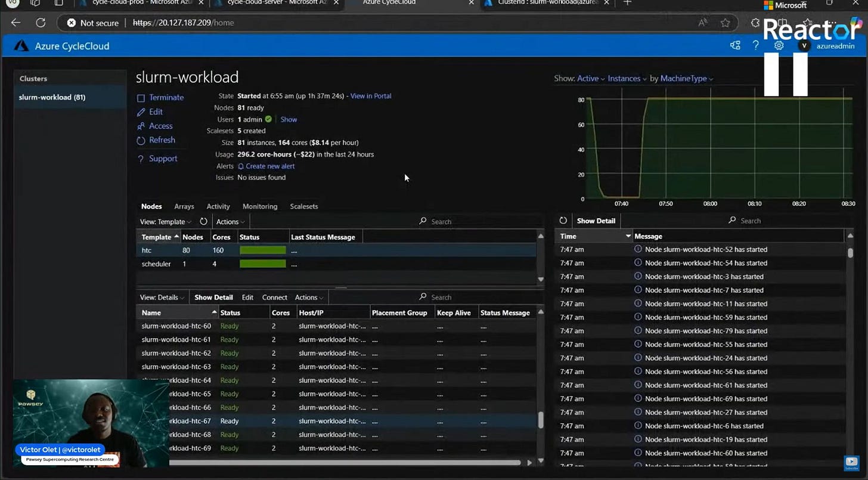Click Edit in the node list toolbar
This screenshot has height=480, width=868.
click(247, 298)
